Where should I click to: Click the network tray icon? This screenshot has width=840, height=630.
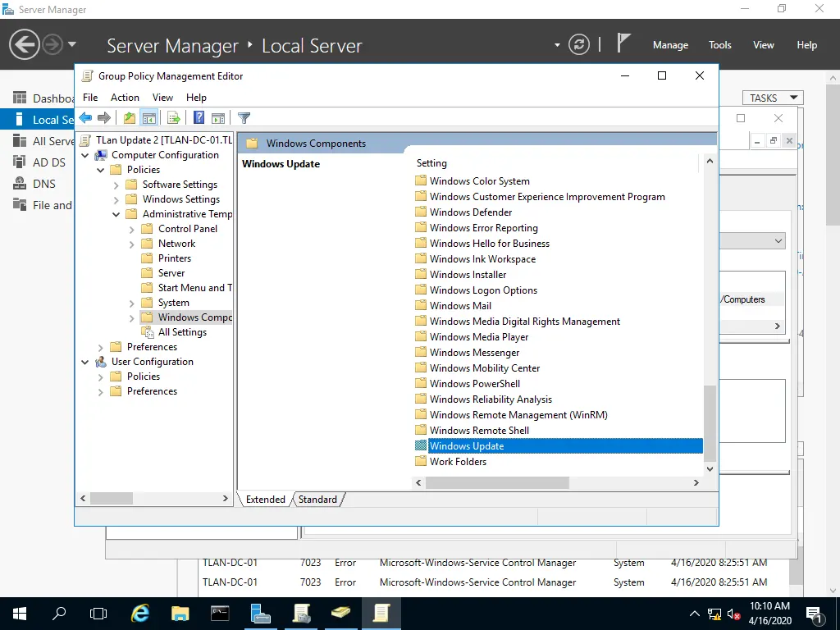tap(714, 614)
